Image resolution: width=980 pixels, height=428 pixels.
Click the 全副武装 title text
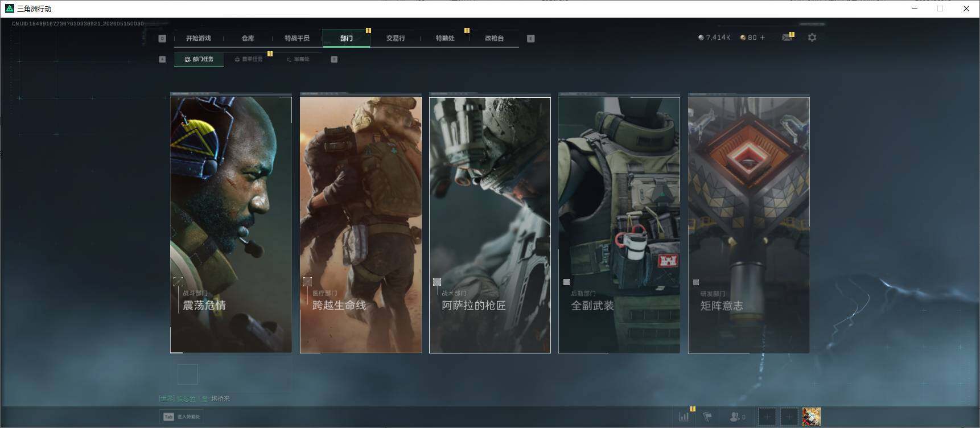pyautogui.click(x=592, y=306)
